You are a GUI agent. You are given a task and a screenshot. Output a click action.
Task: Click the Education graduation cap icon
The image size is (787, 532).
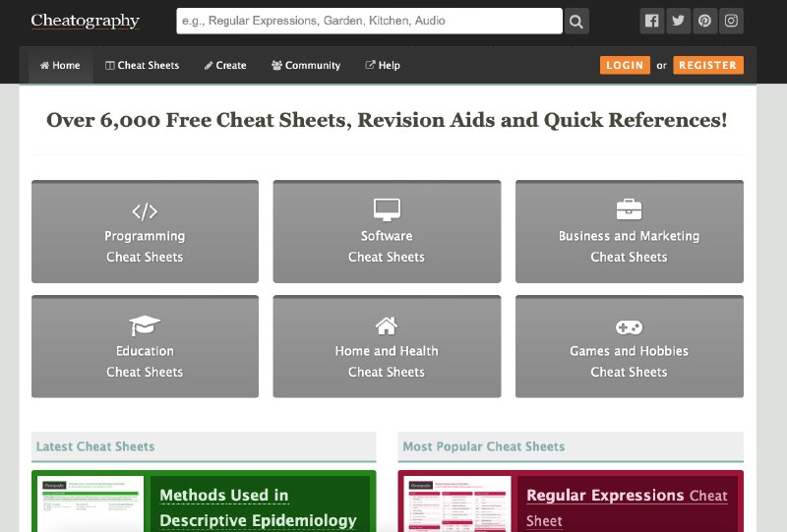[x=145, y=325]
